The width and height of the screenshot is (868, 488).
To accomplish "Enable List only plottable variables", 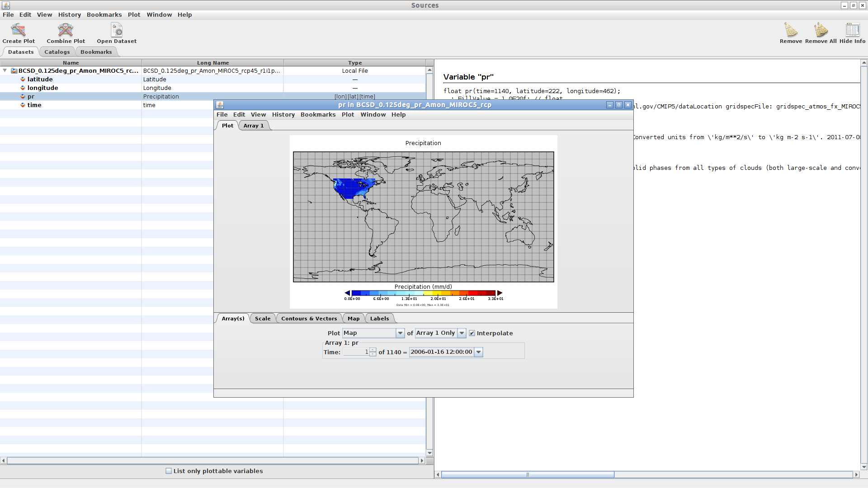I will 169,471.
